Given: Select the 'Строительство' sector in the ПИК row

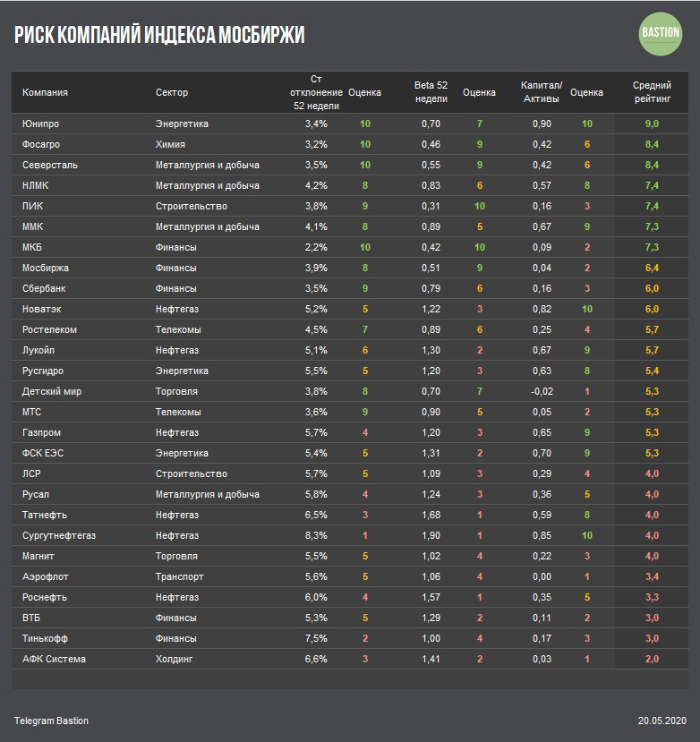Looking at the screenshot, I should pos(192,207).
